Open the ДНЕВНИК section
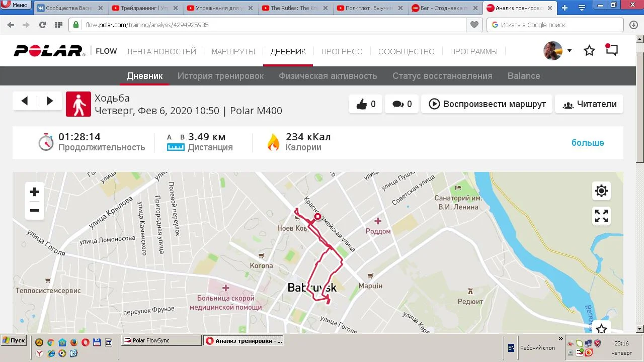 [288, 51]
